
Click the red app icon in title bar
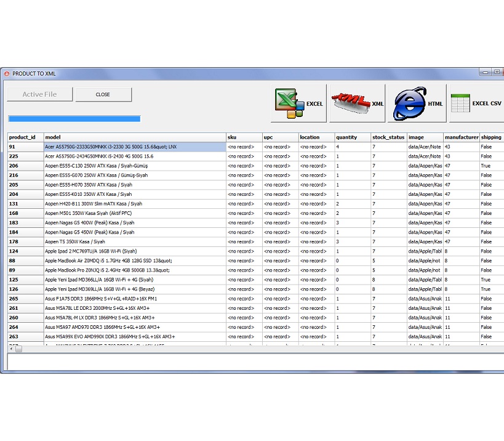click(x=7, y=74)
